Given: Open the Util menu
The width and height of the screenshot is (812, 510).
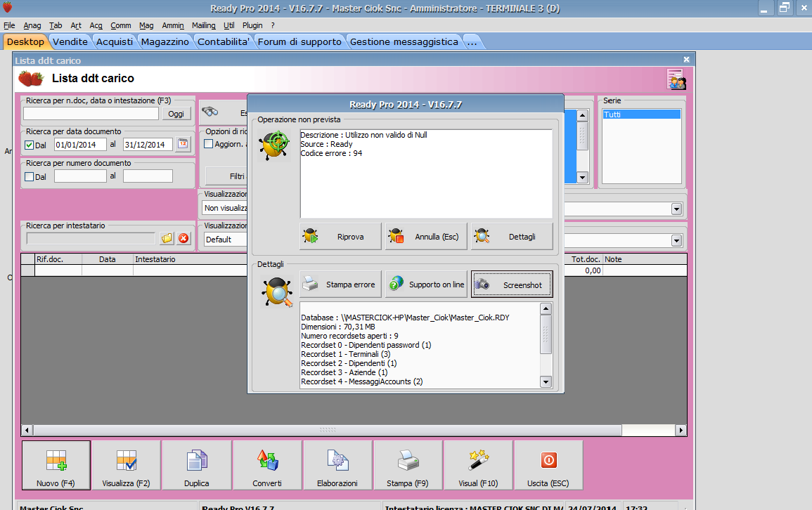Looking at the screenshot, I should (229, 25).
